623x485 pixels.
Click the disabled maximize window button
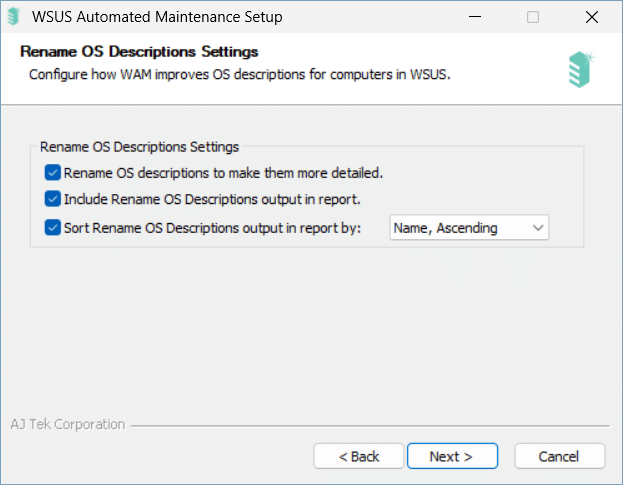(x=533, y=17)
